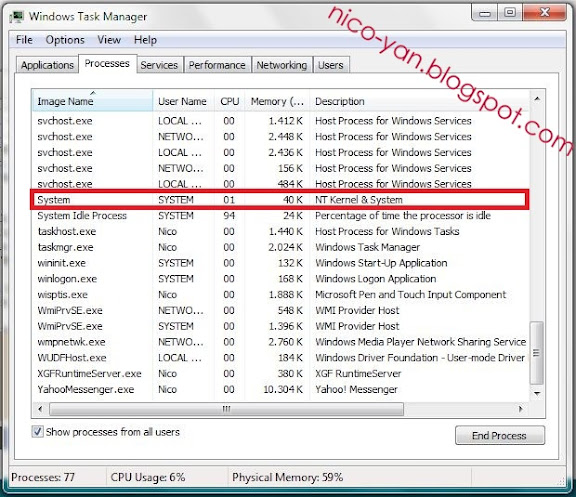Click the horizontal scrollbar thumb
This screenshot has width=576, height=497.
[226, 408]
